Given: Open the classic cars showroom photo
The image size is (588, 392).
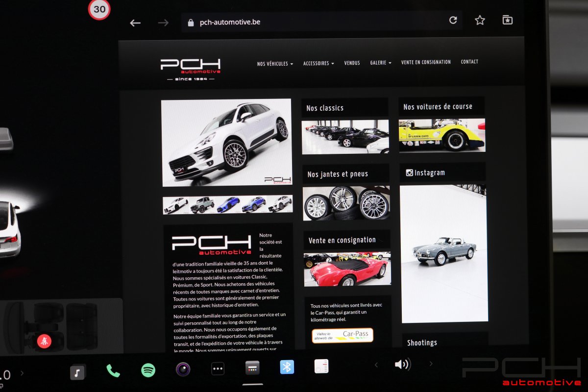Looking at the screenshot, I should pos(345,137).
